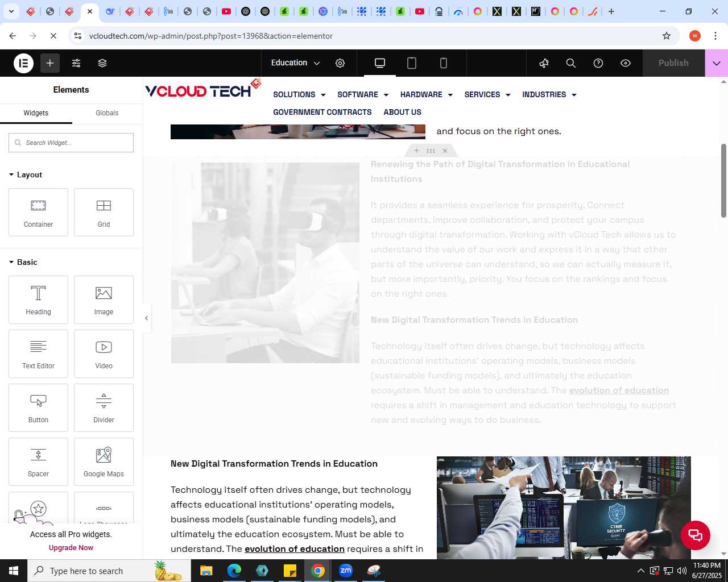728x582 pixels.
Task: Select the cyber security office image
Action: [564, 508]
